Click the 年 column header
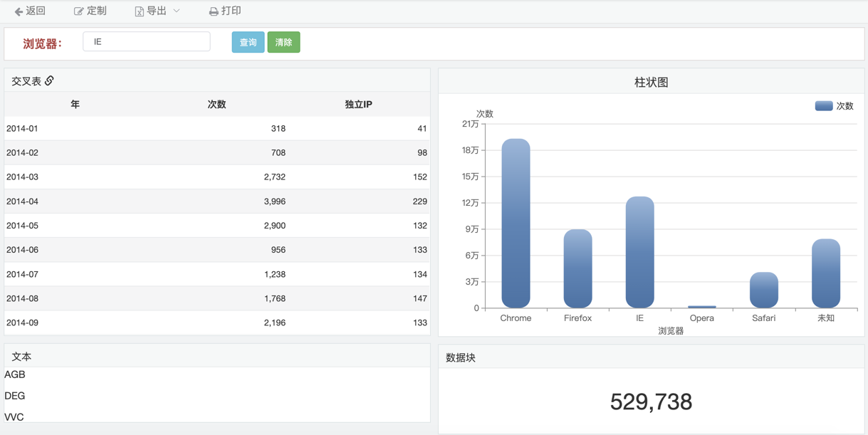The height and width of the screenshot is (435, 868). [75, 105]
